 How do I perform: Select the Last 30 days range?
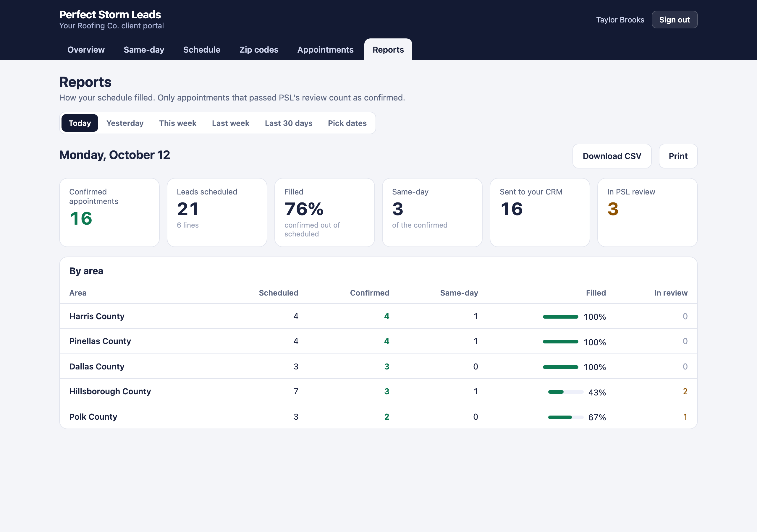(289, 123)
